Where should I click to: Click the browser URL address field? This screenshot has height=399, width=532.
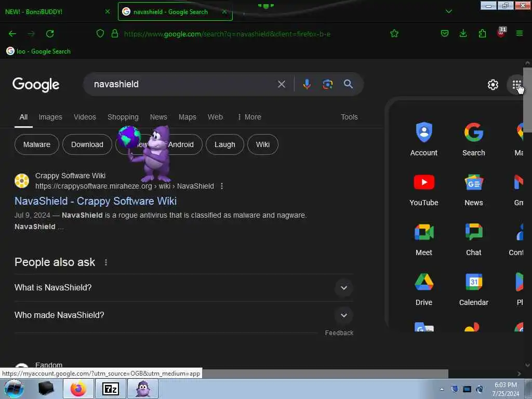pos(228,34)
